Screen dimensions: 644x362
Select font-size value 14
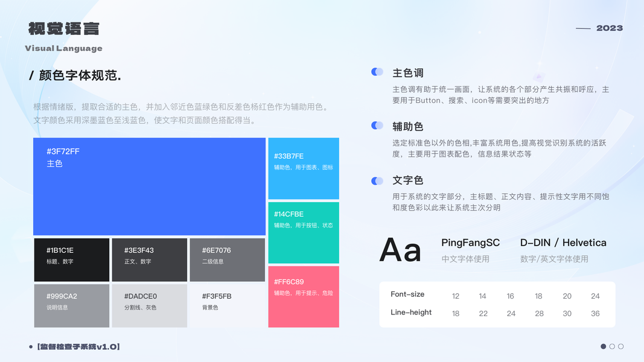click(x=483, y=296)
